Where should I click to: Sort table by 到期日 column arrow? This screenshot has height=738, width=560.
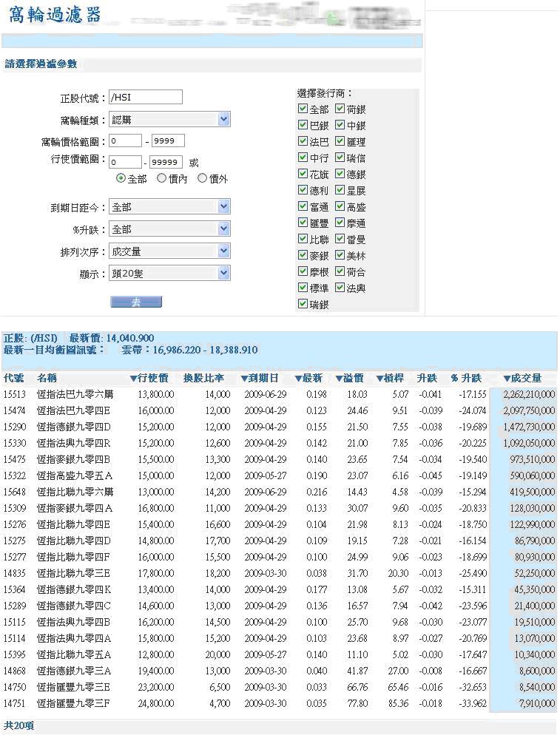tap(243, 379)
